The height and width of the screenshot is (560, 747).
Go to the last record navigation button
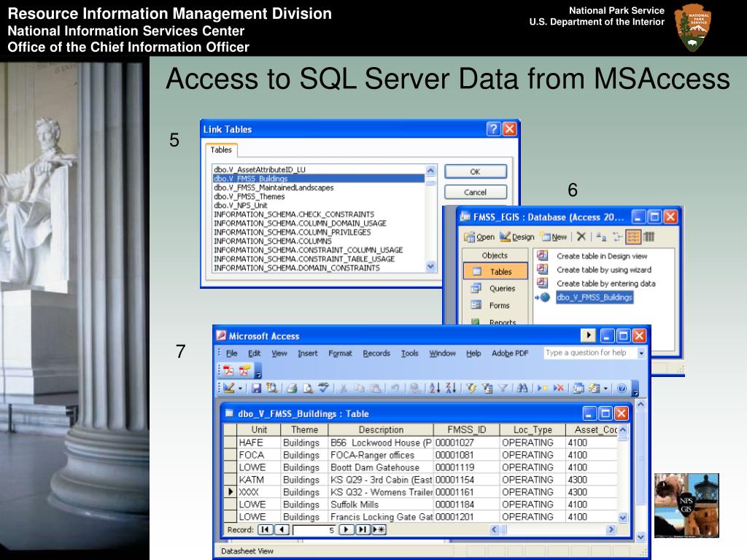(x=363, y=529)
